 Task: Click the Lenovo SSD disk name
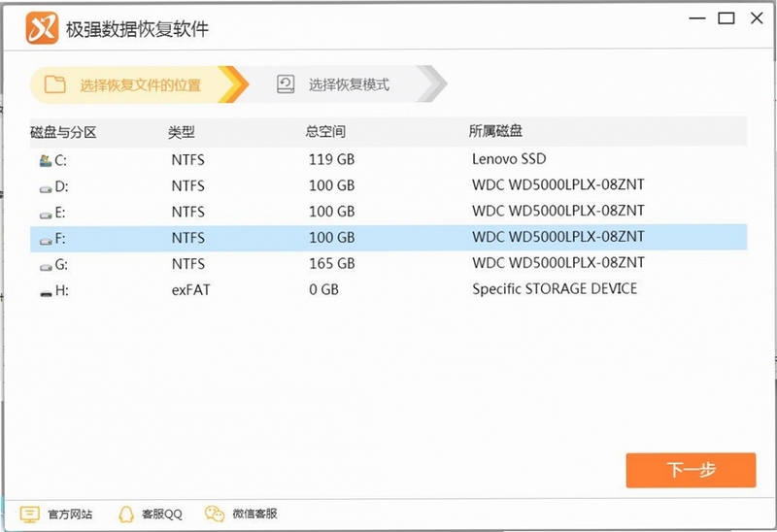509,159
